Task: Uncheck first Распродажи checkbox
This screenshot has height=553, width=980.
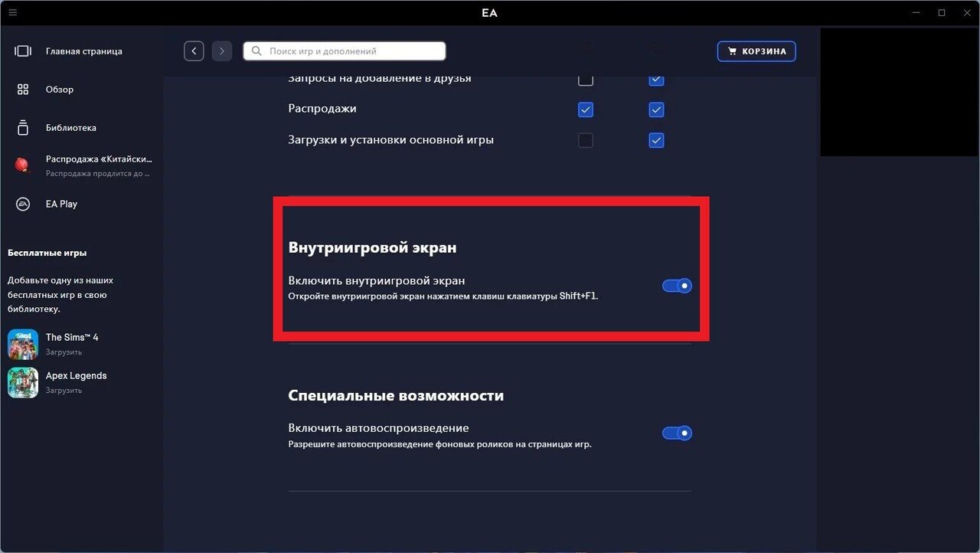Action: tap(586, 110)
